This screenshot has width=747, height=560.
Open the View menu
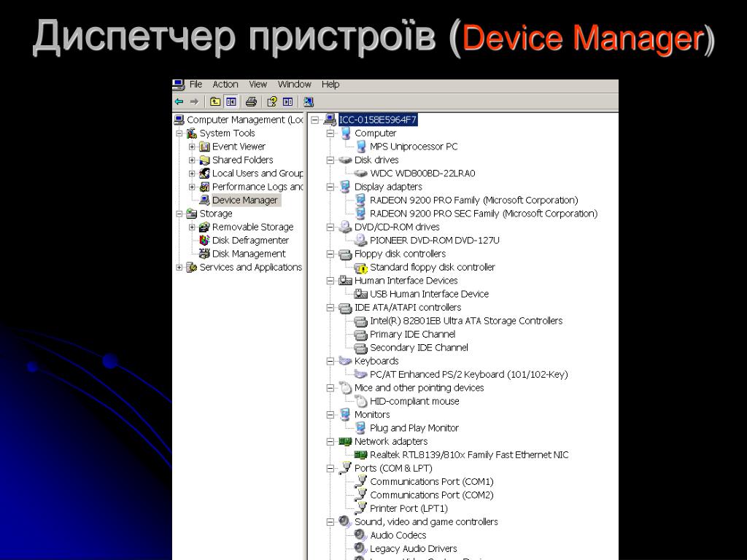(258, 85)
